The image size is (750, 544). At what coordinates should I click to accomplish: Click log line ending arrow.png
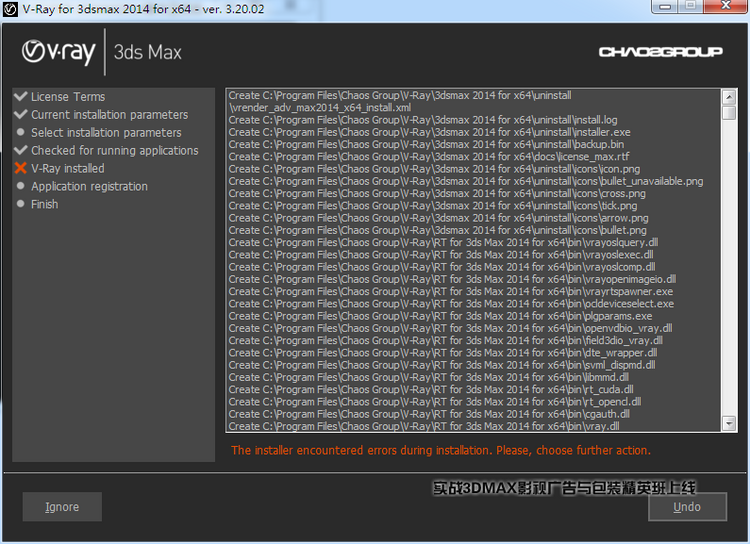pos(439,218)
